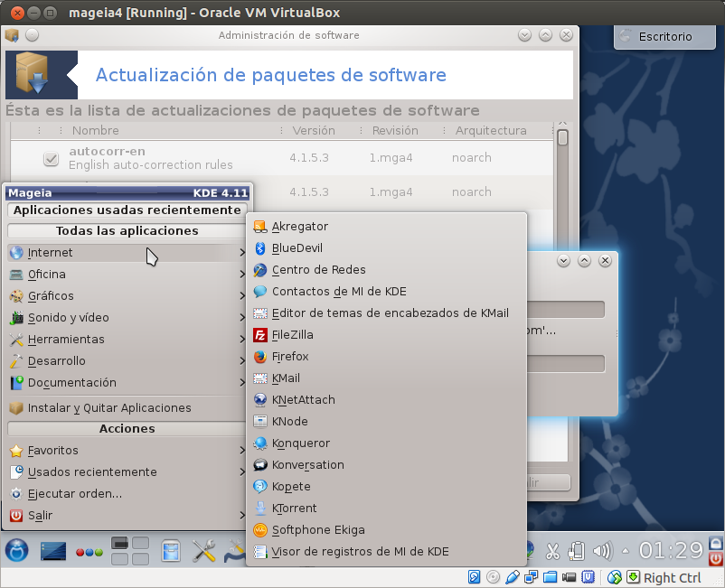The image size is (725, 588).
Task: Open the Mageia launcher icon in the taskbar
Action: tap(16, 550)
